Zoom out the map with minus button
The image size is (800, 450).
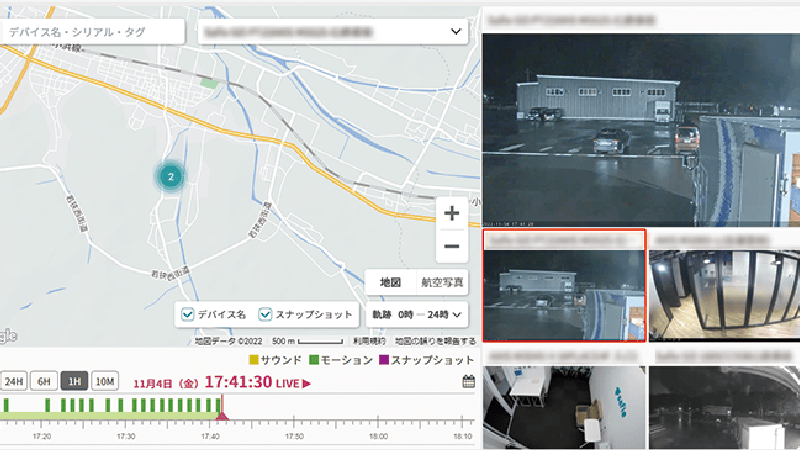(452, 246)
